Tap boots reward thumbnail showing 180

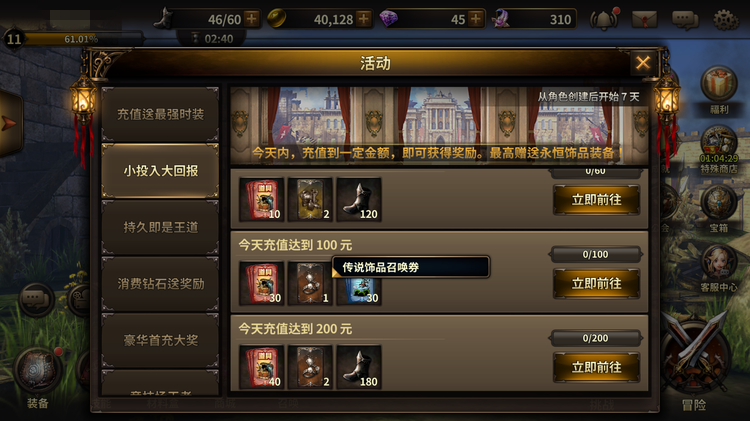tap(359, 366)
